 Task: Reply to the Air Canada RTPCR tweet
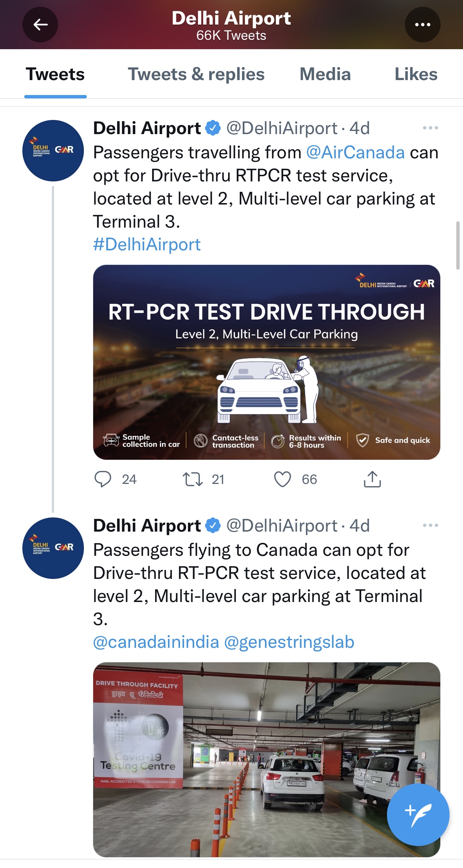pos(103,479)
